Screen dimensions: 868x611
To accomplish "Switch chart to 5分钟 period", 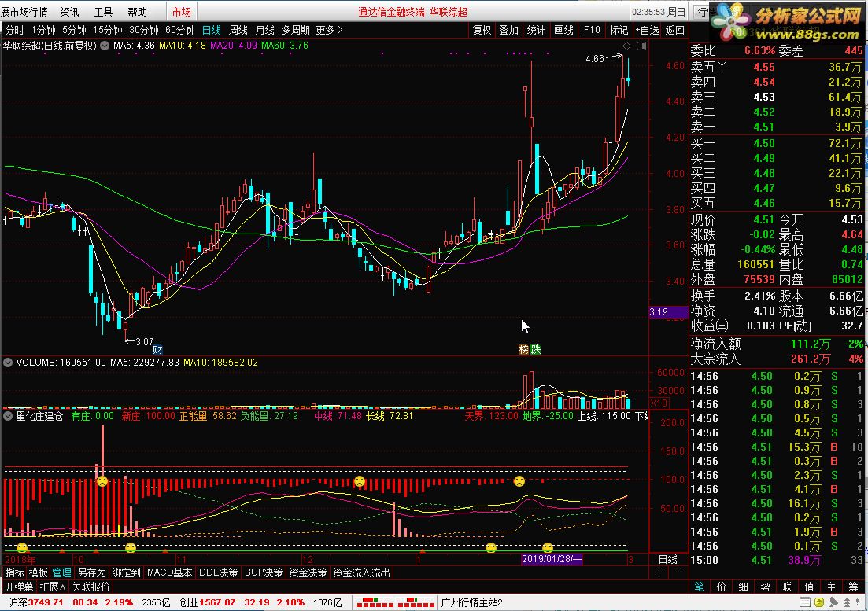I will coord(74,30).
